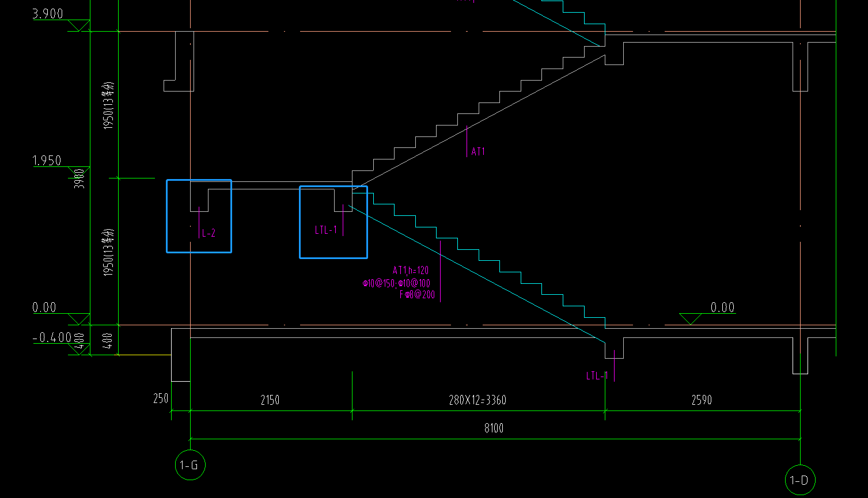The image size is (868, 498).
Task: Select the 1950(13等分) dimension below the 3.900 label
Action: coord(108,105)
